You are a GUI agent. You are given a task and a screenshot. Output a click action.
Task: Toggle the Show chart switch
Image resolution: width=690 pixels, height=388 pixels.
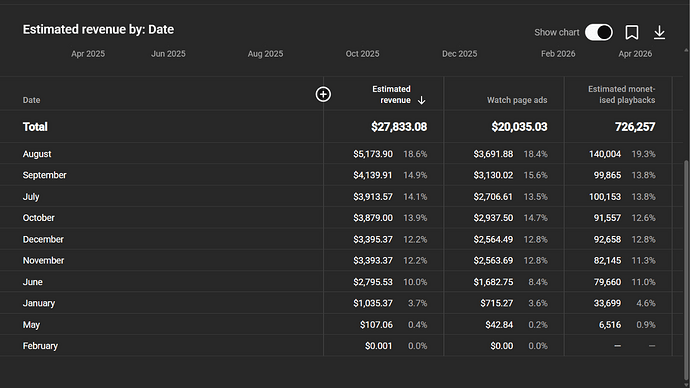pos(598,32)
